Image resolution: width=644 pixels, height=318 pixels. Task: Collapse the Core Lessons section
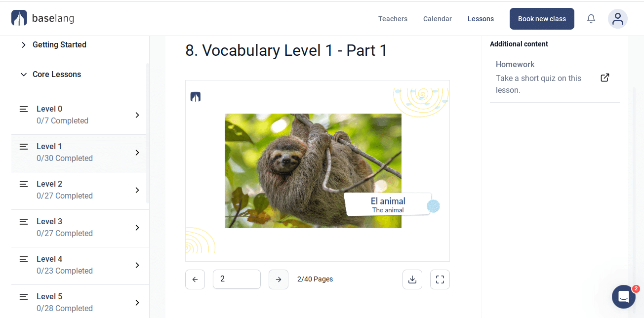pyautogui.click(x=23, y=75)
